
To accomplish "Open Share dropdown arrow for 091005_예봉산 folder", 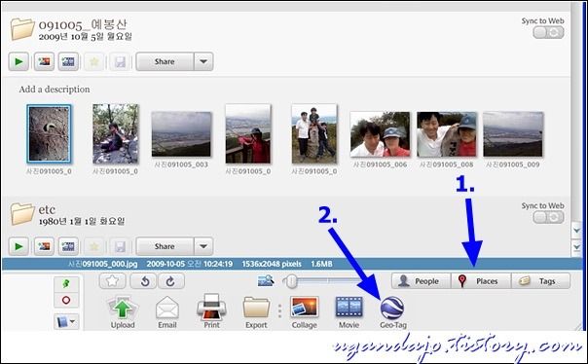I will 203,61.
